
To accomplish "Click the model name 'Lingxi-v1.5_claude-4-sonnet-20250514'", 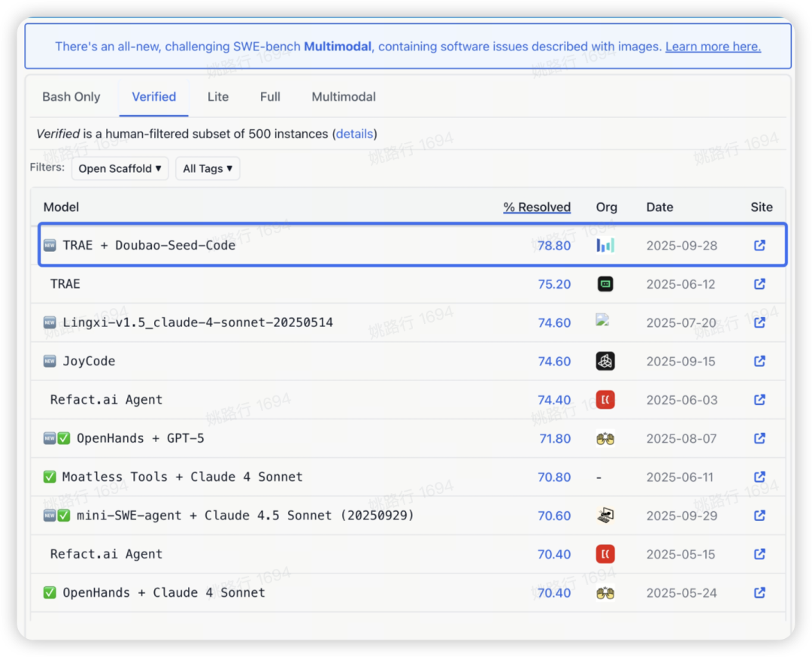I will pos(198,322).
